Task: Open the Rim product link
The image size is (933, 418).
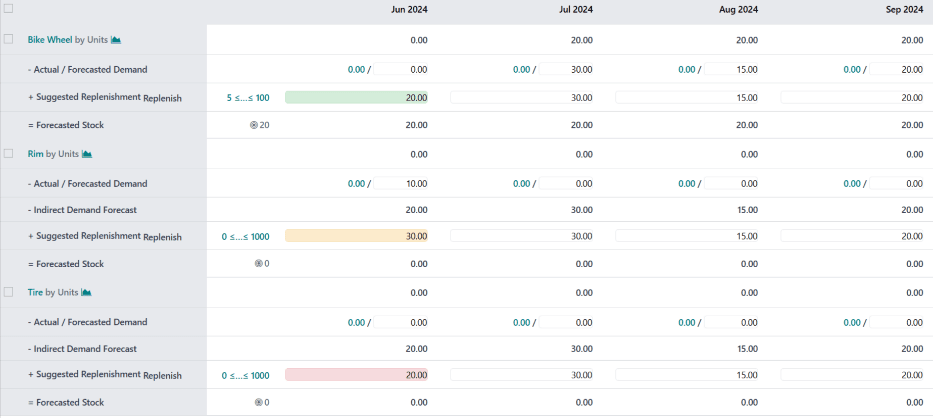Action: (35, 154)
